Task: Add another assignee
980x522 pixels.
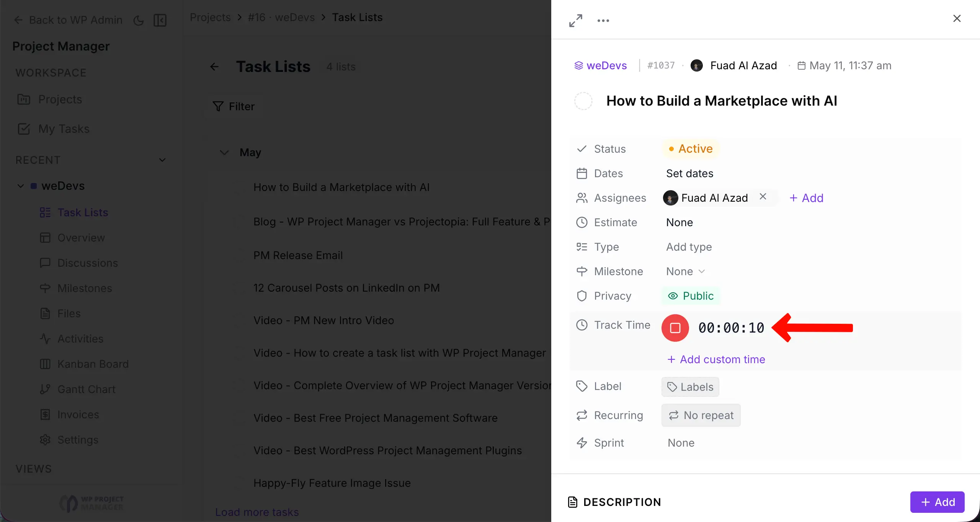Action: point(806,198)
